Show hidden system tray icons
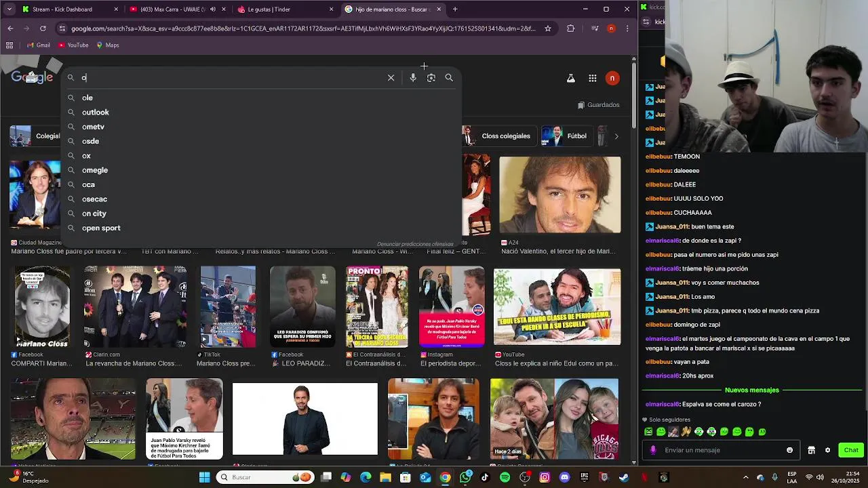This screenshot has height=488, width=868. click(x=746, y=477)
